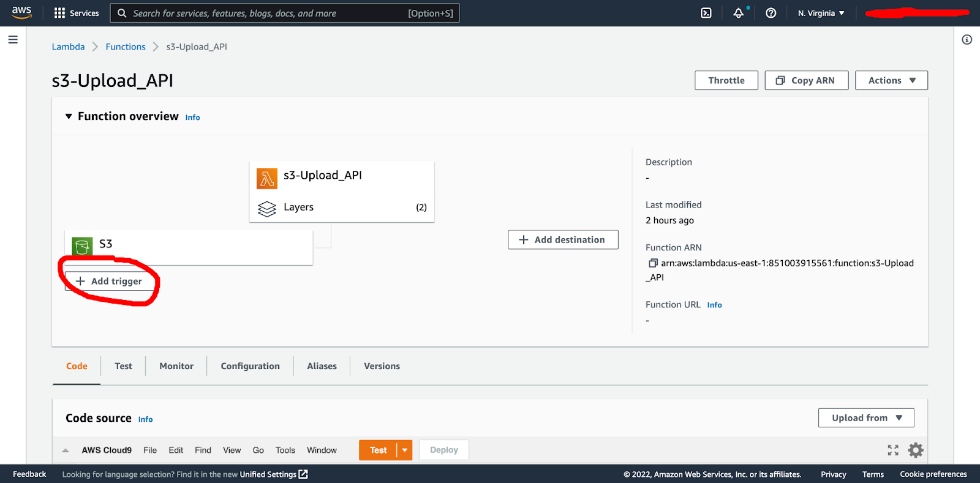Switch to the Test tab
The height and width of the screenshot is (483, 980).
pos(123,366)
